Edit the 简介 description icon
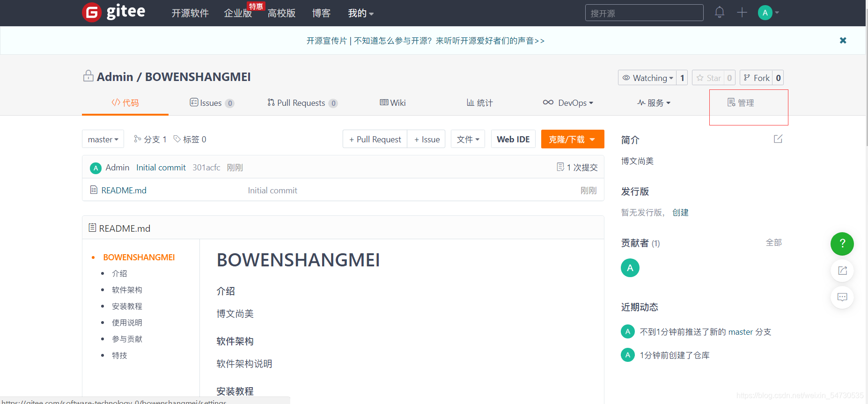The height and width of the screenshot is (404, 868). [x=778, y=139]
